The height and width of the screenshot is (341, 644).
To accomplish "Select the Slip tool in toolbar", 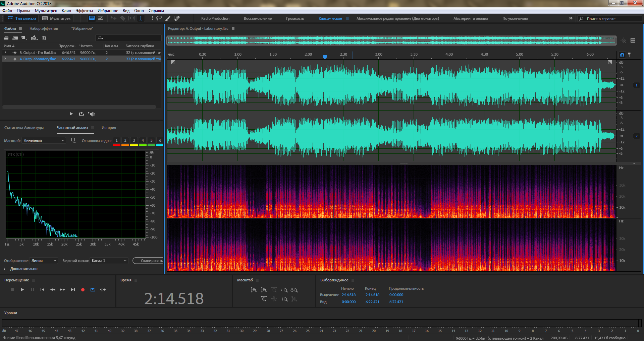I will click(132, 18).
